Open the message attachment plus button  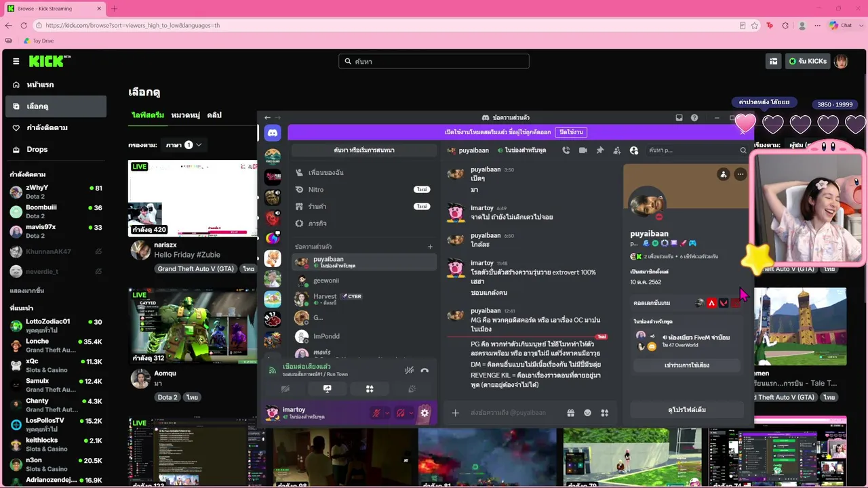[x=456, y=413]
